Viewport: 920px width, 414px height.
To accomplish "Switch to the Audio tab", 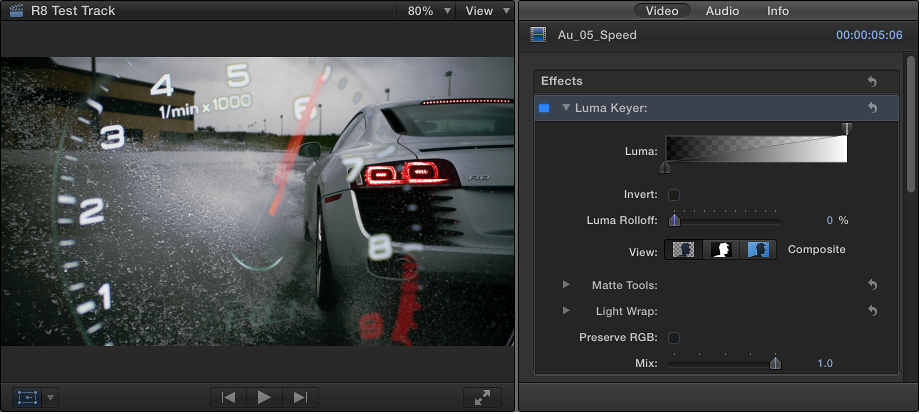I will pyautogui.click(x=722, y=11).
